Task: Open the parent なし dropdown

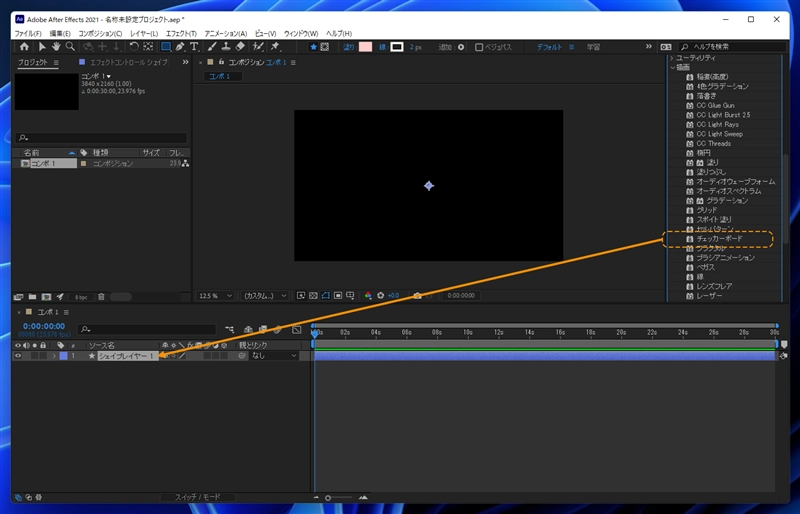Action: pos(274,356)
